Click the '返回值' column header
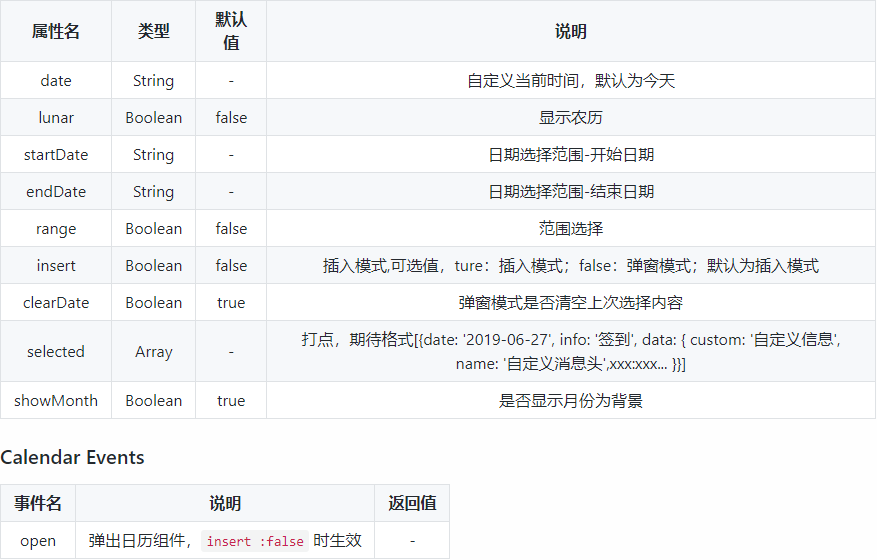The width and height of the screenshot is (877, 560). [412, 503]
